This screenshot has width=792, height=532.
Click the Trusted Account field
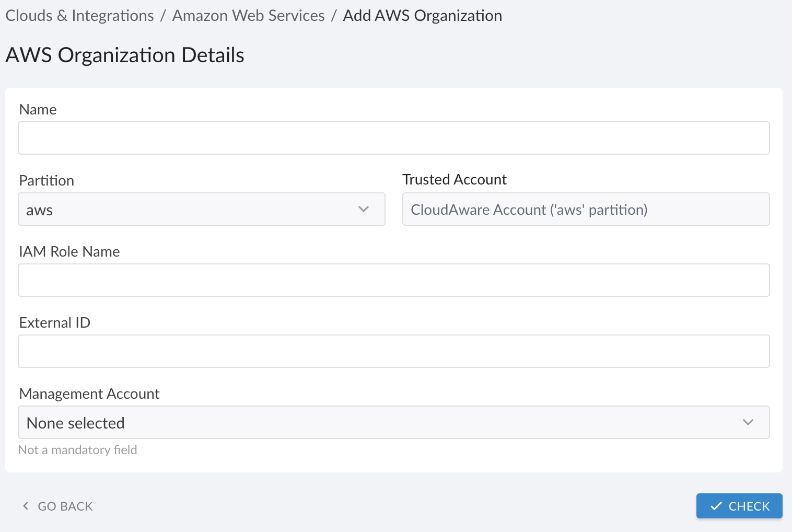coord(585,209)
